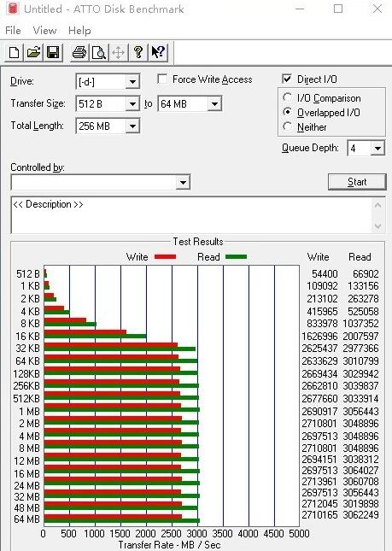Close the ATTO Disk Benchmark window

pyautogui.click(x=377, y=9)
